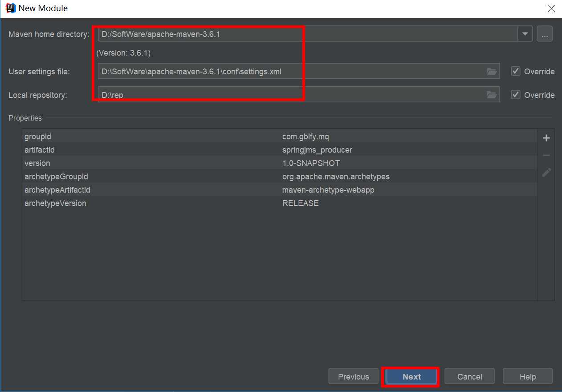Click the pencil edit property icon
562x392 pixels.
click(x=546, y=172)
